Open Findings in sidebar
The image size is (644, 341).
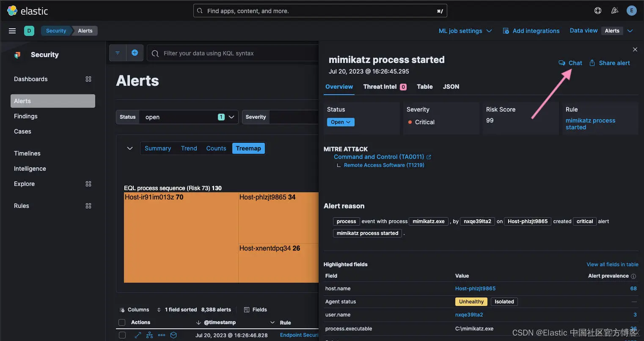[26, 116]
